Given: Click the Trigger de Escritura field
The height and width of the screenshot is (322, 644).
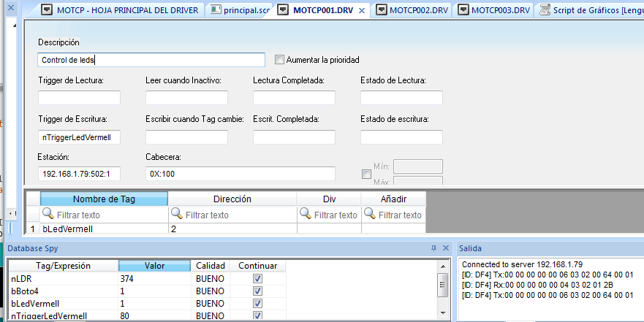Looking at the screenshot, I should [x=79, y=137].
